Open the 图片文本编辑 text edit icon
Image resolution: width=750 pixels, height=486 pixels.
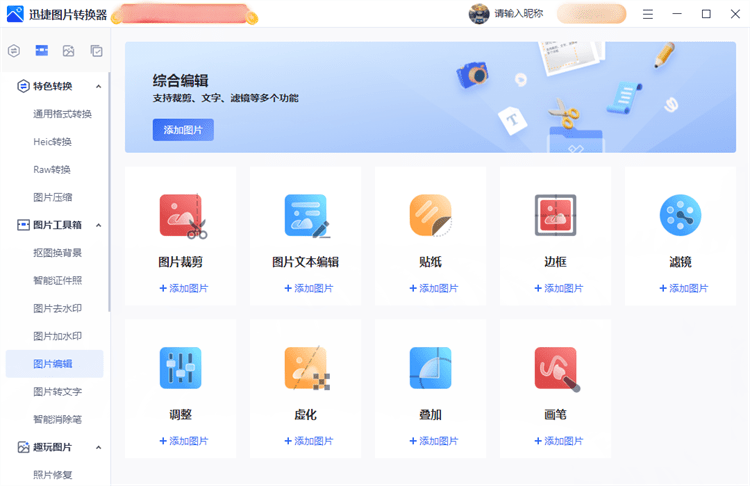click(306, 215)
